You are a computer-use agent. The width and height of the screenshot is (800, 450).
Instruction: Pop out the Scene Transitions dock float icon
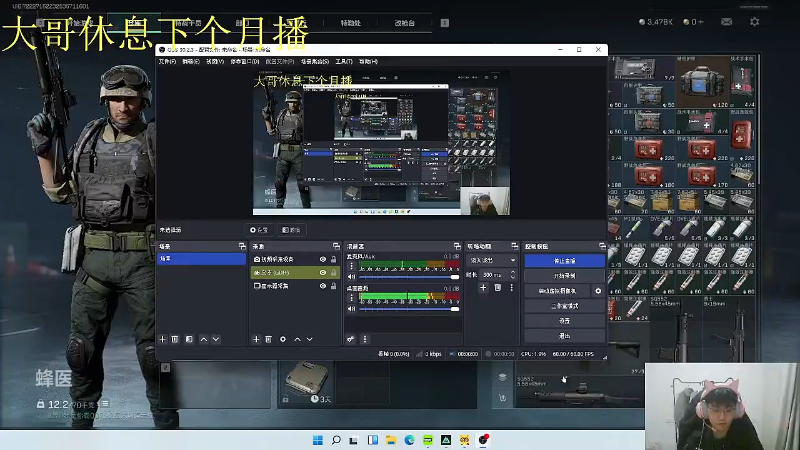click(514, 246)
